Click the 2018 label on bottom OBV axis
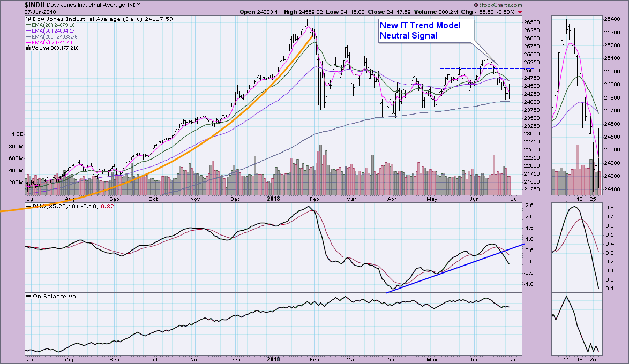This screenshot has width=629, height=364. [x=273, y=360]
